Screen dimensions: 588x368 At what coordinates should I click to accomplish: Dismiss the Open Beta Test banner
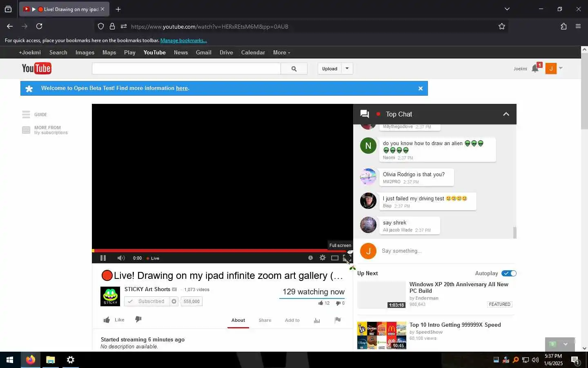pos(421,88)
